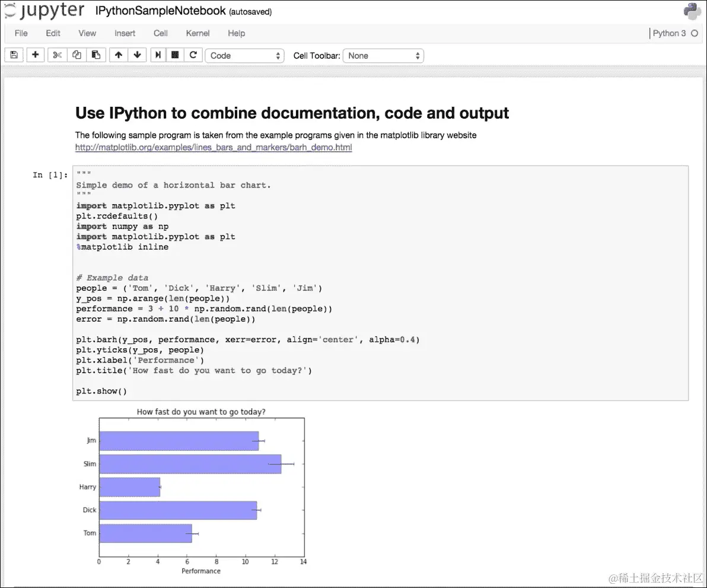
Task: Move the cell down with down-arrow icon
Action: 138,55
